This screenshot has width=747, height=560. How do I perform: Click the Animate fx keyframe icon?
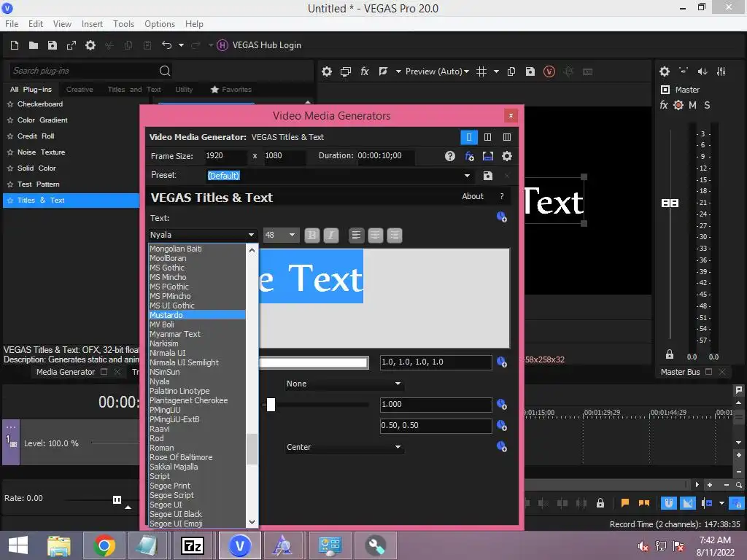[469, 156]
